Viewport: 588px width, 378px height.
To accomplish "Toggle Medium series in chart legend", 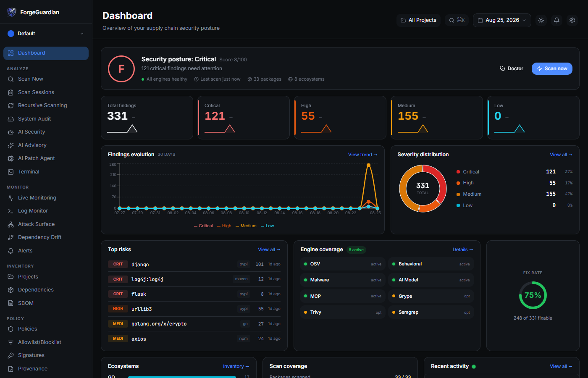I will pyautogui.click(x=246, y=226).
